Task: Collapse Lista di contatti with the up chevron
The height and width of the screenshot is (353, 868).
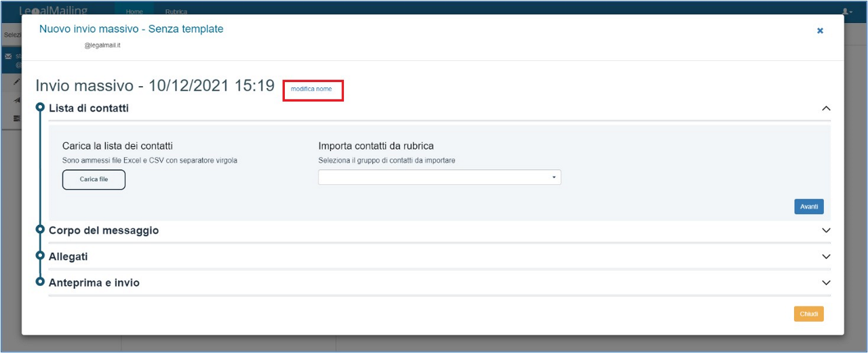Action: 826,108
